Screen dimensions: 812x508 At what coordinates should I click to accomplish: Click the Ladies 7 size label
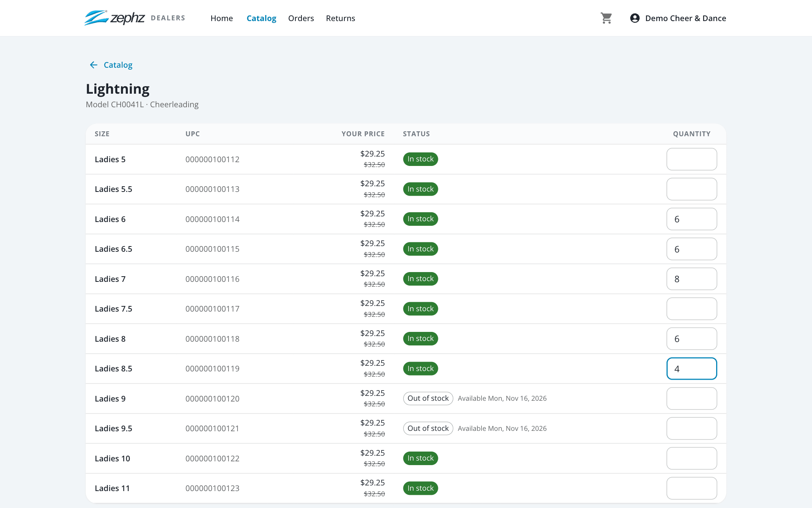point(110,279)
